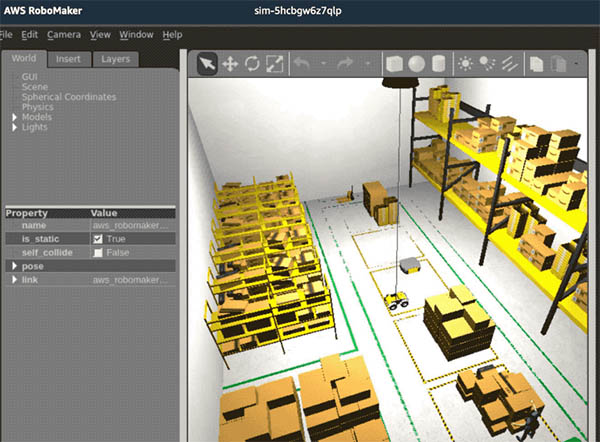Insert a box shape

coord(395,64)
